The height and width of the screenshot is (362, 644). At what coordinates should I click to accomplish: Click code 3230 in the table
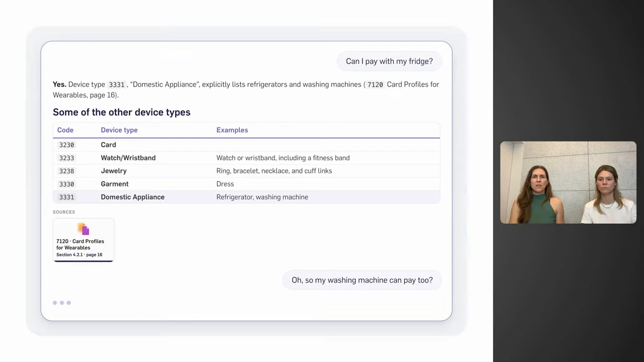click(x=66, y=145)
